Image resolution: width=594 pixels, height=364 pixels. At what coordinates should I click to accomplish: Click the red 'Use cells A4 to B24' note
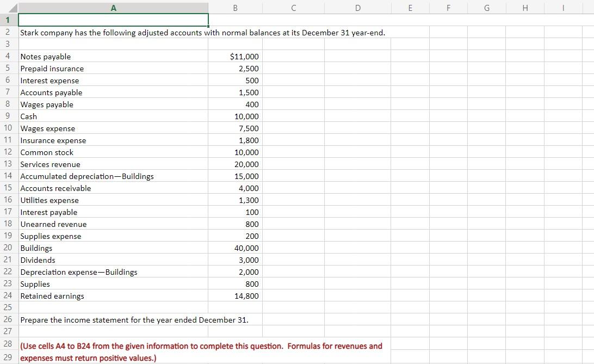201,346
